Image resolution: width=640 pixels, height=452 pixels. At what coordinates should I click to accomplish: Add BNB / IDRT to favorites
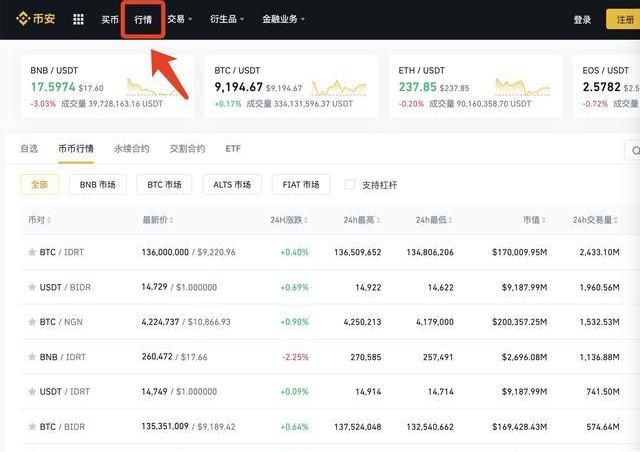[x=32, y=357]
